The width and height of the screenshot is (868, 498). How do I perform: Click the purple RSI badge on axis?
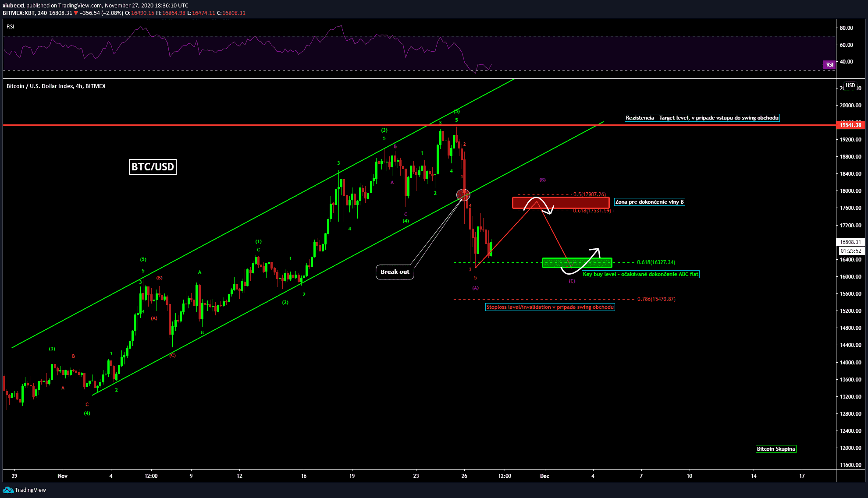(x=829, y=65)
